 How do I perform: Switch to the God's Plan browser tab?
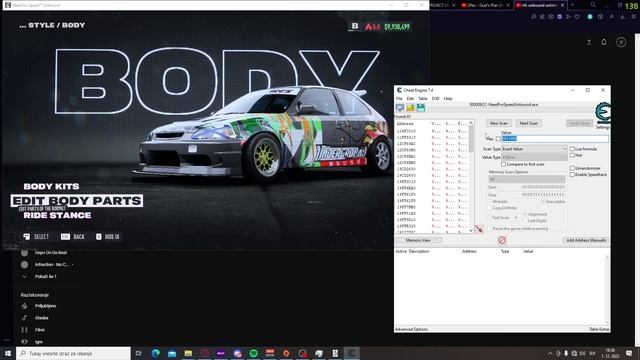486,5
